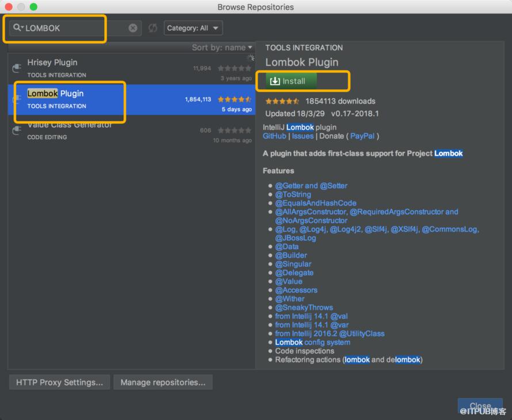Click the search magnifier icon
The height and width of the screenshot is (420, 512).
click(x=17, y=28)
